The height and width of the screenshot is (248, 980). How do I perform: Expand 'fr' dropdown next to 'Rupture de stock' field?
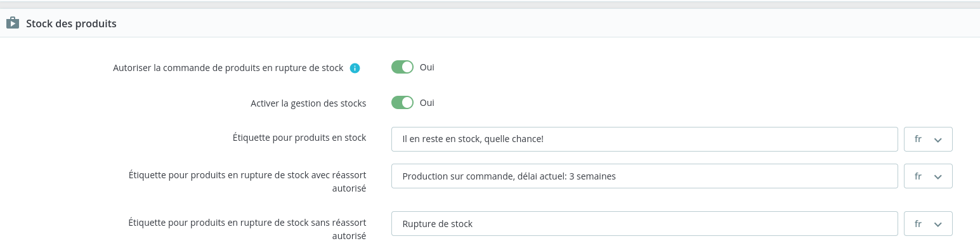click(x=928, y=224)
